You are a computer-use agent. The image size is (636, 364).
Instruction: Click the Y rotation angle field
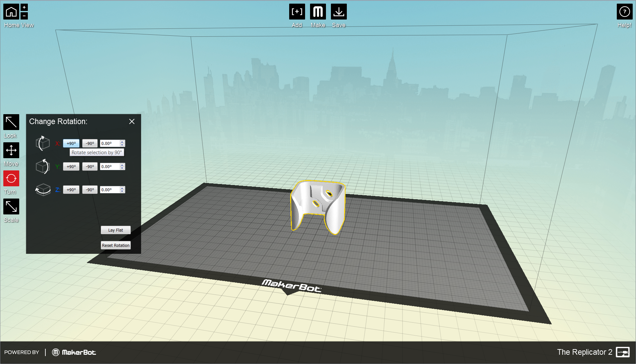click(109, 166)
